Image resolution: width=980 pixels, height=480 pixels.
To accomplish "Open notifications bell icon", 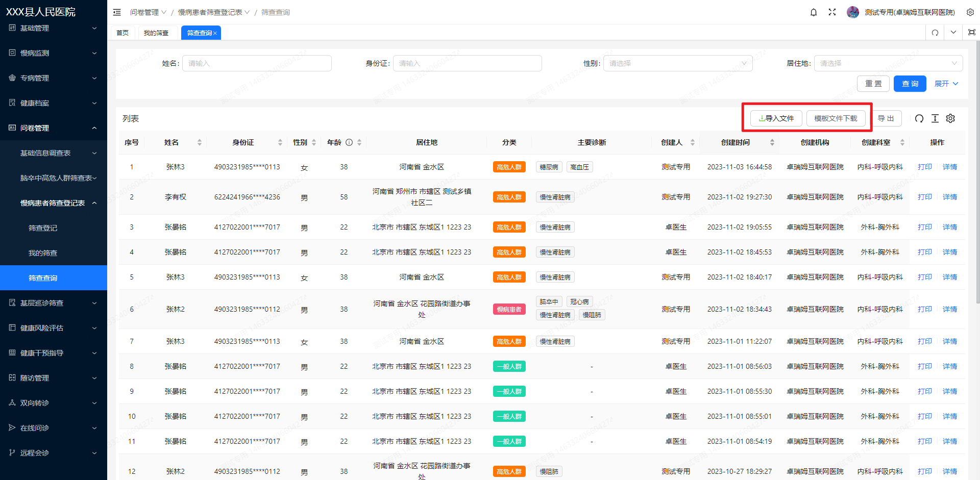I will [814, 12].
